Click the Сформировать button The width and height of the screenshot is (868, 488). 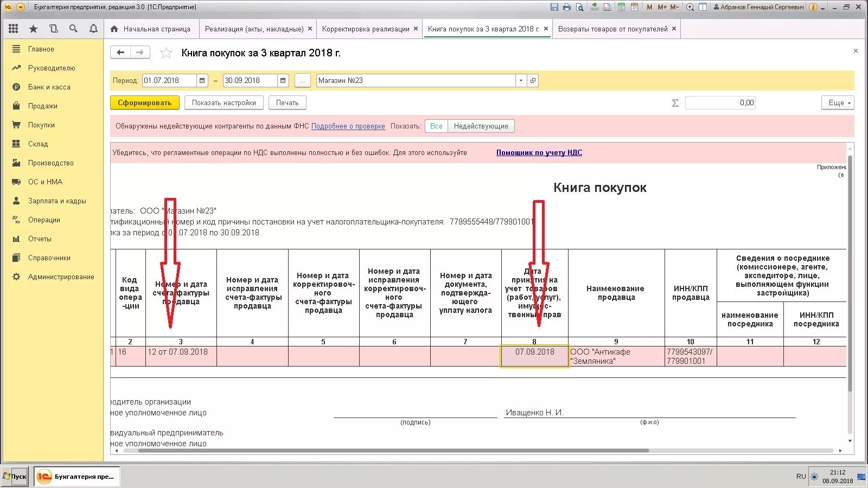point(144,102)
